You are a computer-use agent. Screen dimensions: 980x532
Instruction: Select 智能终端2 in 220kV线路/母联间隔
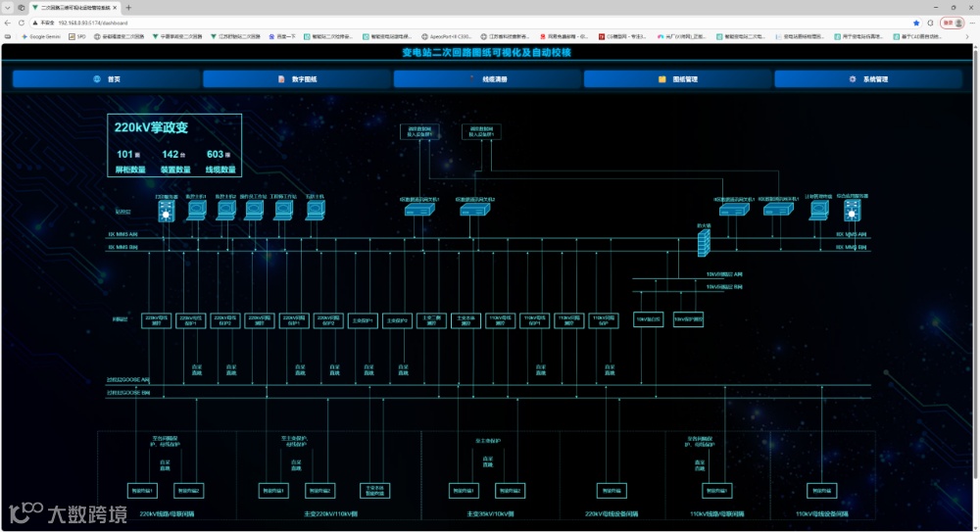click(189, 491)
